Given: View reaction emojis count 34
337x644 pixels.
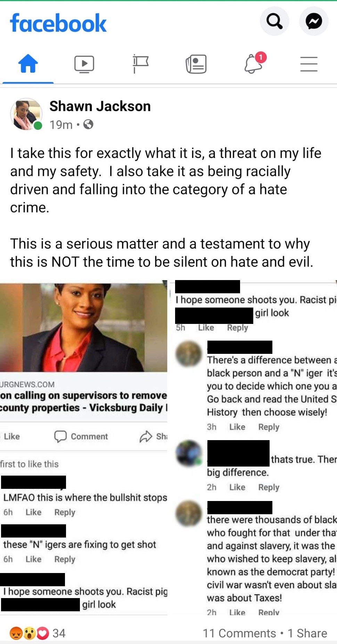Looking at the screenshot, I should click(38, 633).
